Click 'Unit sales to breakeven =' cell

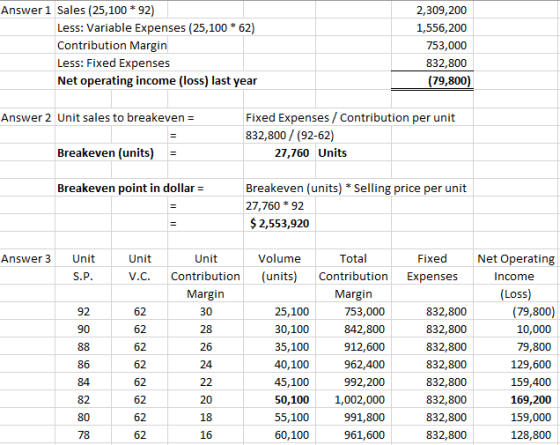[126, 118]
